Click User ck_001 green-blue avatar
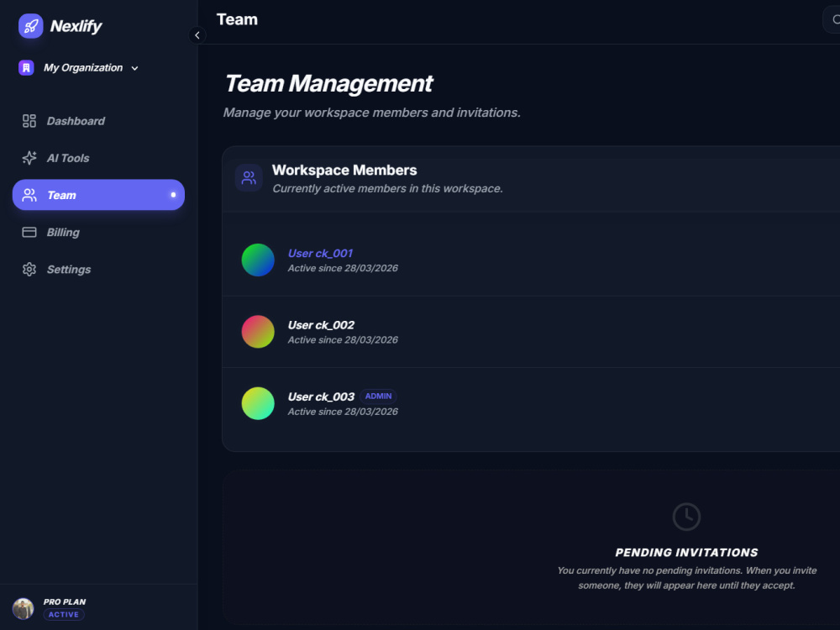 (258, 260)
